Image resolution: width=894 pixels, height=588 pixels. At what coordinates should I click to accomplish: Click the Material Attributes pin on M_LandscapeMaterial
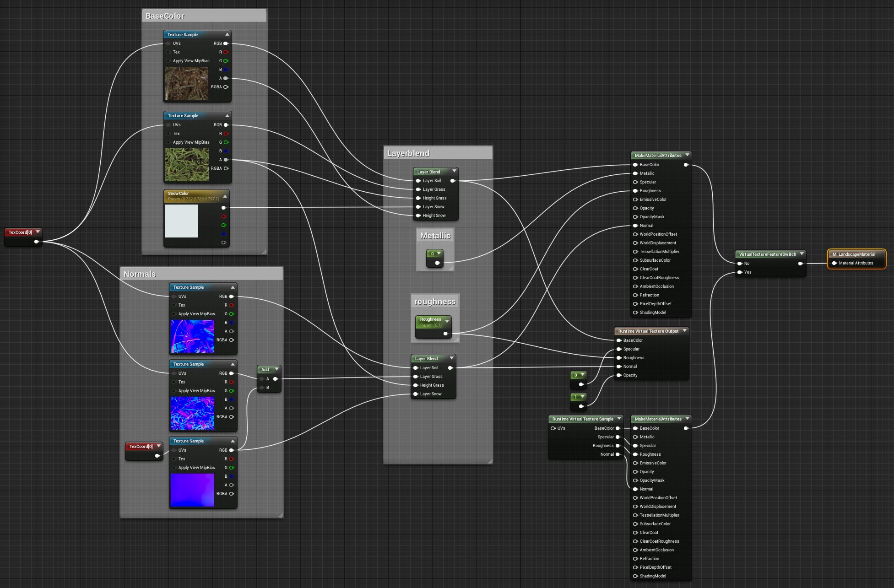click(834, 263)
